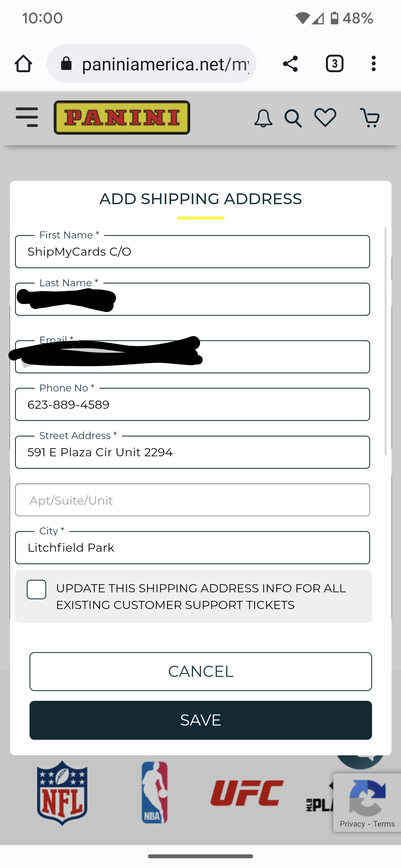401x868 pixels.
Task: Open the wishlist heart icon
Action: [325, 118]
